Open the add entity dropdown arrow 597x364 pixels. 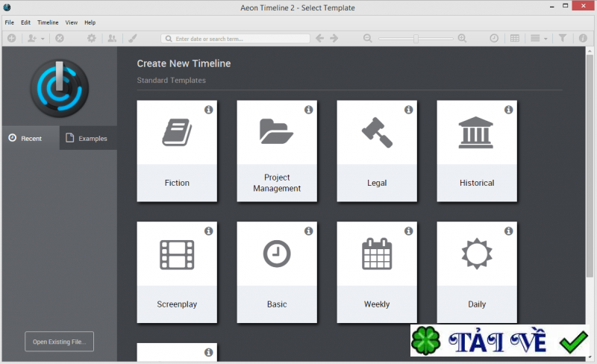click(43, 39)
